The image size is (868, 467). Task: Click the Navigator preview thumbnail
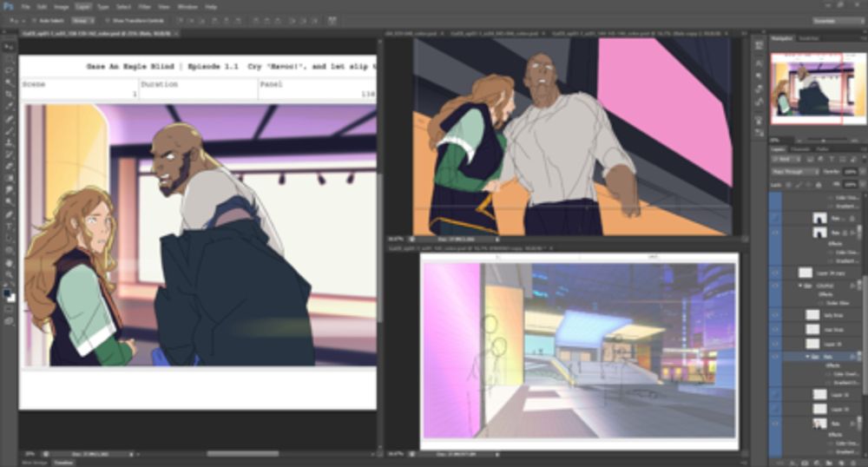click(x=815, y=87)
